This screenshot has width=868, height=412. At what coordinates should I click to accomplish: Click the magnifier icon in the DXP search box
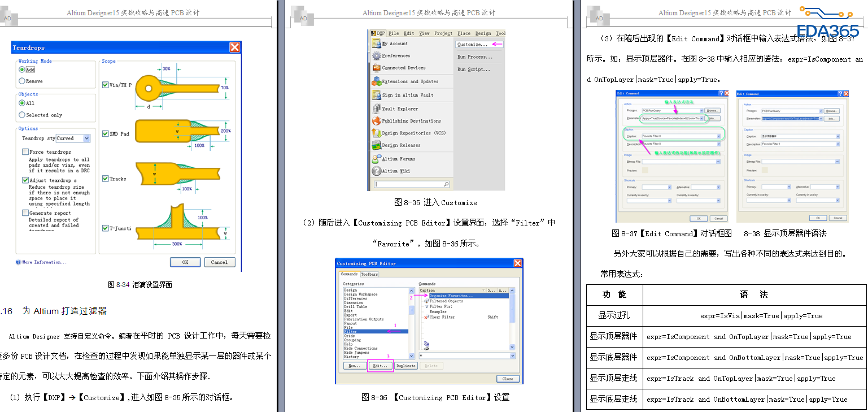tap(446, 184)
